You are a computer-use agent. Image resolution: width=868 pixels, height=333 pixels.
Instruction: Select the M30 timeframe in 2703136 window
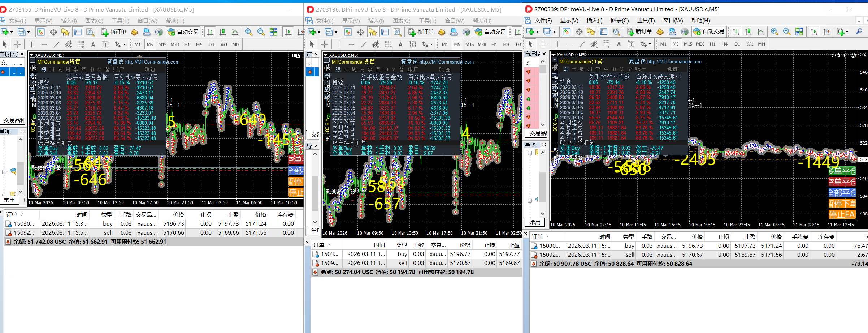point(482,44)
